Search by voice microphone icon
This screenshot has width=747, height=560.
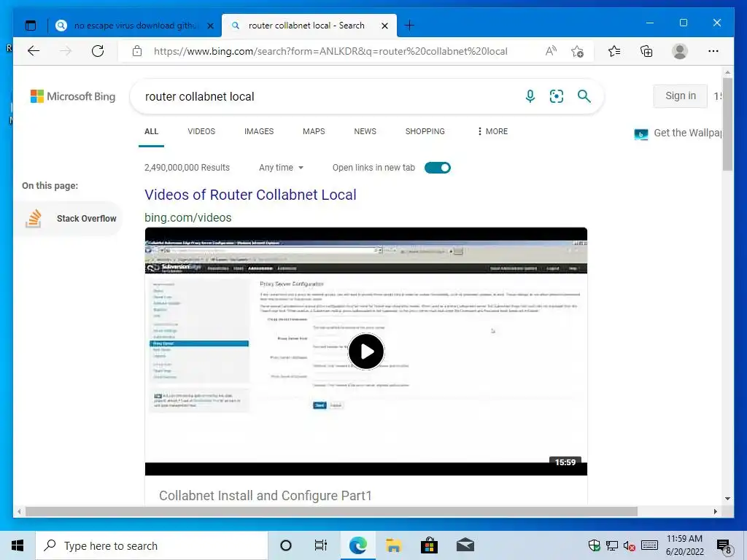click(530, 96)
